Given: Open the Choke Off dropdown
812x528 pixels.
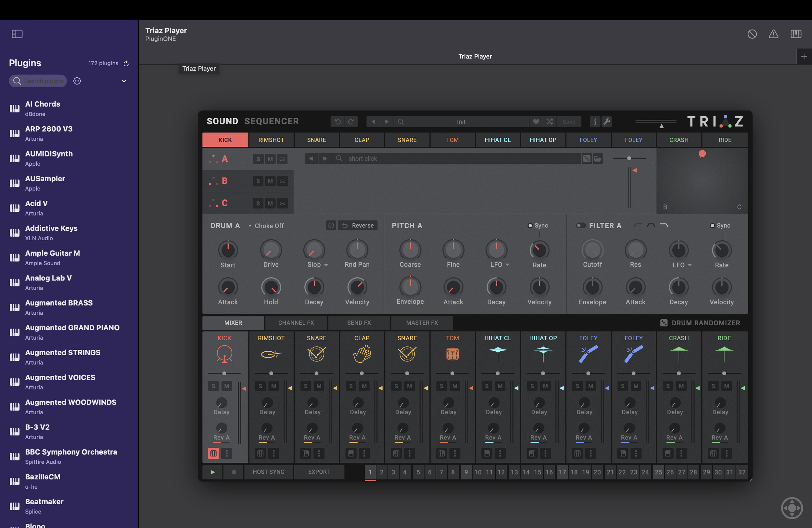Looking at the screenshot, I should tap(266, 226).
